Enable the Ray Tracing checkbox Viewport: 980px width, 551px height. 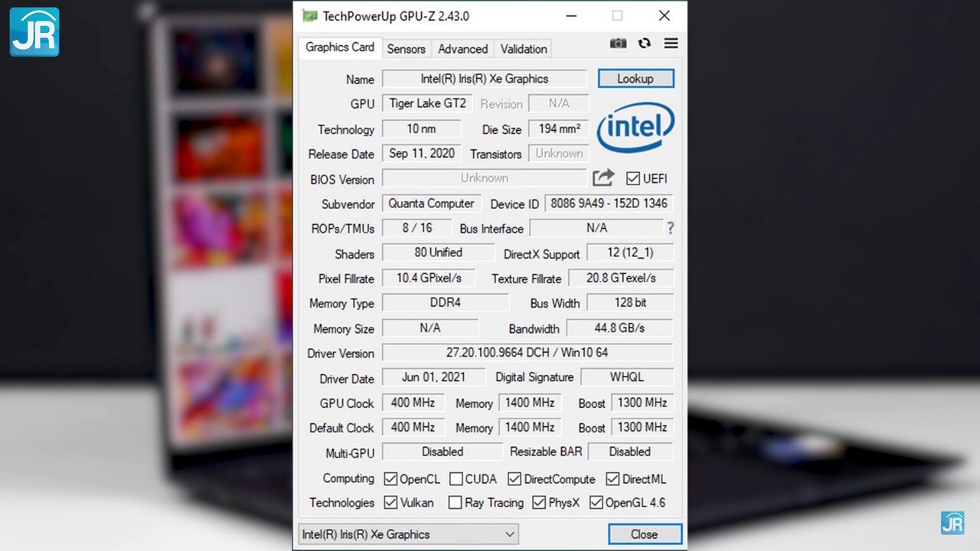[455, 503]
